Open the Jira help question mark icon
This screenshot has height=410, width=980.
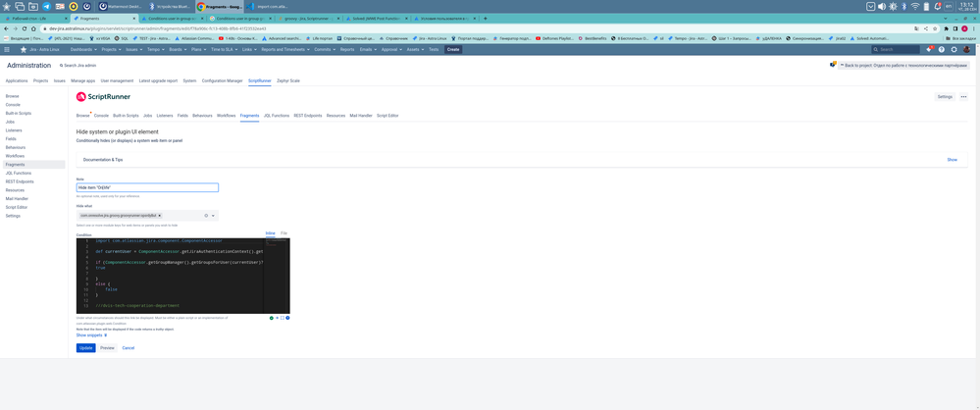941,49
